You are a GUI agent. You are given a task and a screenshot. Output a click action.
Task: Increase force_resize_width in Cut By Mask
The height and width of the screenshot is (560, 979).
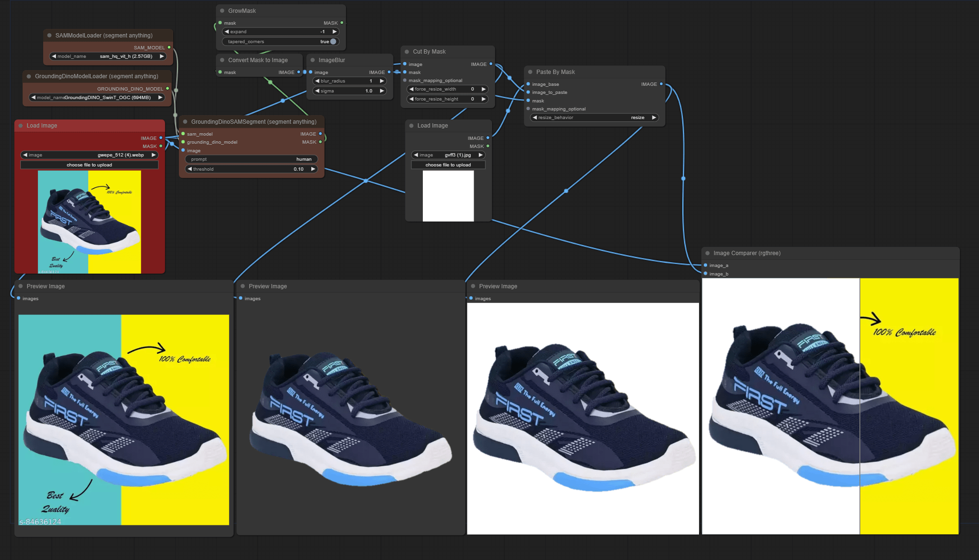coord(484,89)
